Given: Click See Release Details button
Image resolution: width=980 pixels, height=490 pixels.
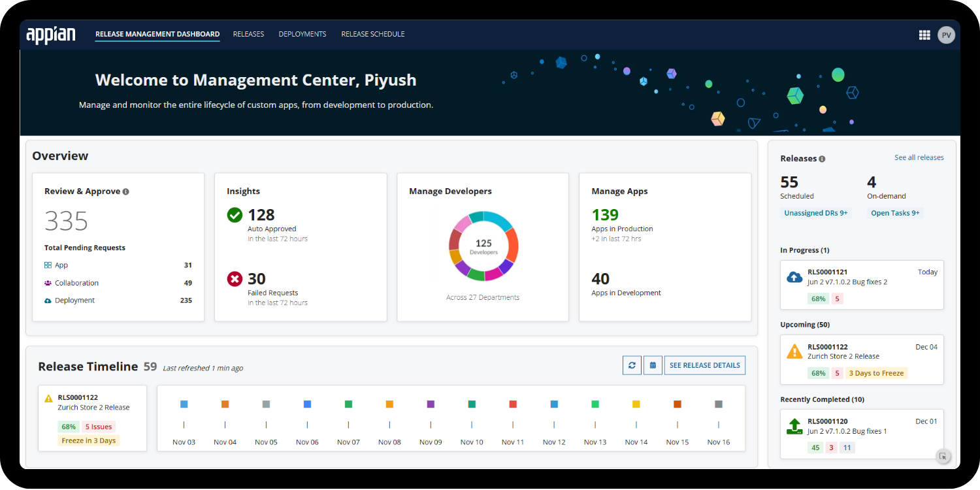Looking at the screenshot, I should (705, 365).
